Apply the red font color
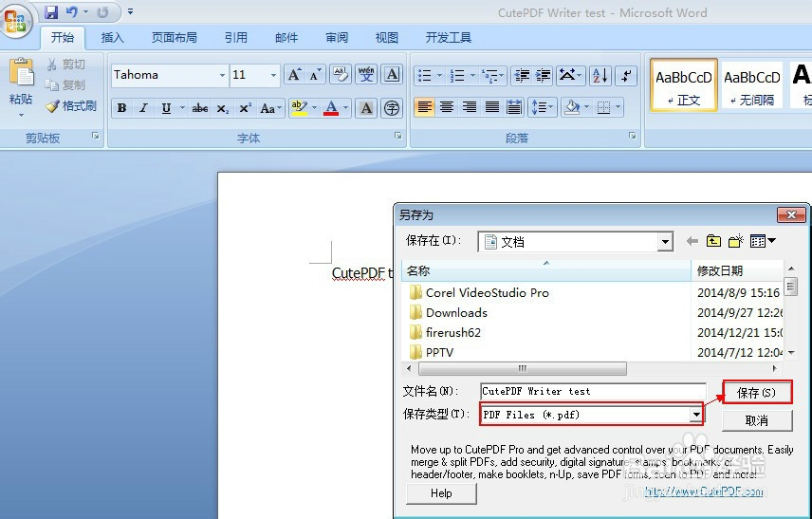 pyautogui.click(x=331, y=108)
